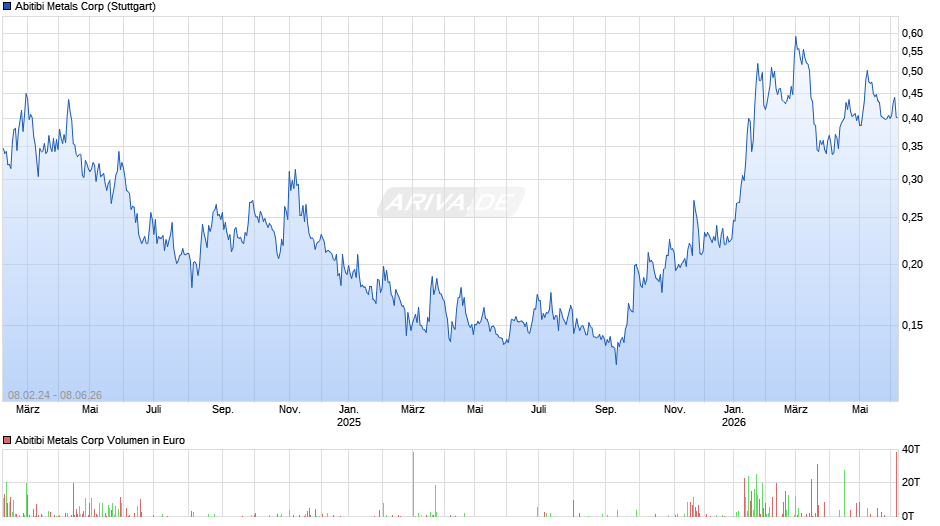Click the 0,50 price axis label

pos(912,71)
